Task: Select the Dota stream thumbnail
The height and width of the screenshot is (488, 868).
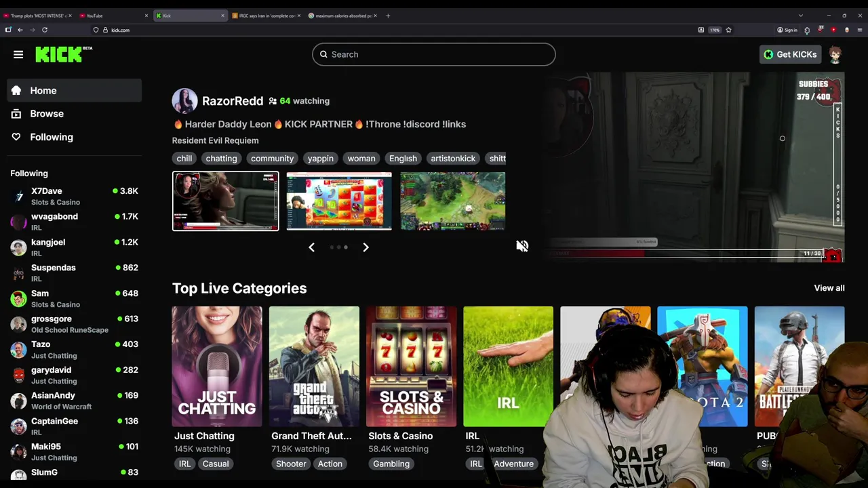Action: click(452, 201)
